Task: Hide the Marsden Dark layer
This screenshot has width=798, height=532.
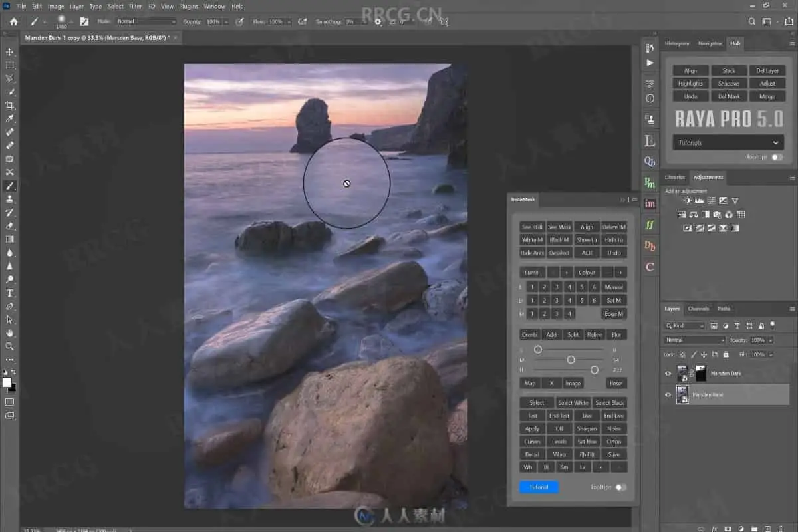Action: coord(668,374)
